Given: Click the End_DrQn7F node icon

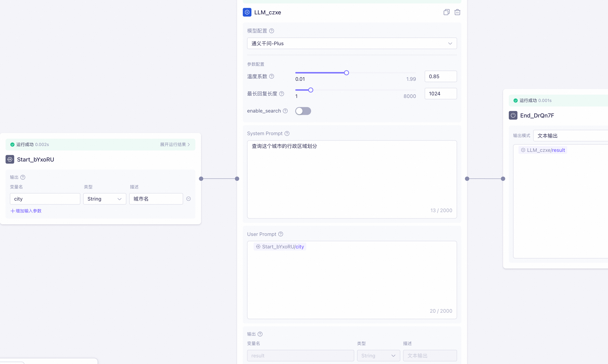Looking at the screenshot, I should 513,115.
